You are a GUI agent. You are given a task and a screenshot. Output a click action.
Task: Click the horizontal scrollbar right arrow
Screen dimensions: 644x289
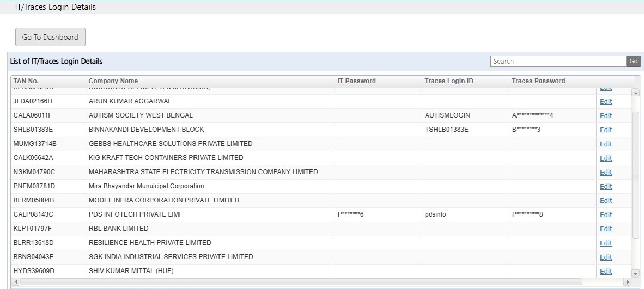point(627,282)
